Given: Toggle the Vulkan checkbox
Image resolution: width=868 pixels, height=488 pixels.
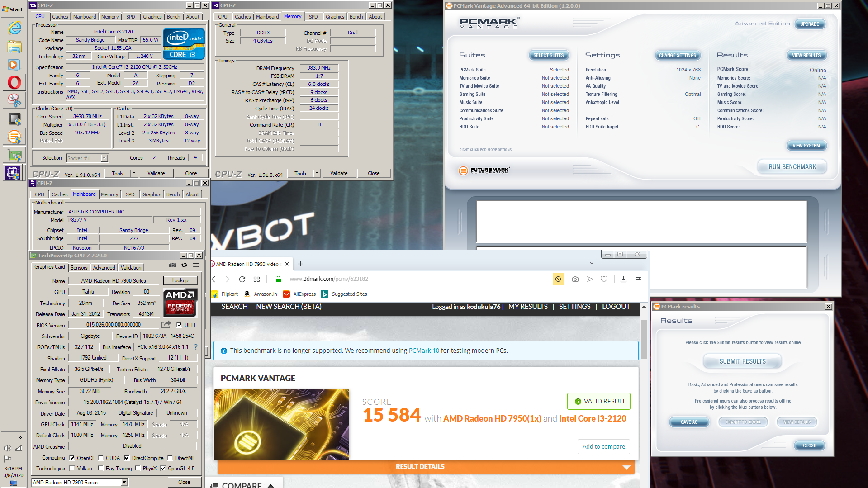Looking at the screenshot, I should pyautogui.click(x=72, y=469).
